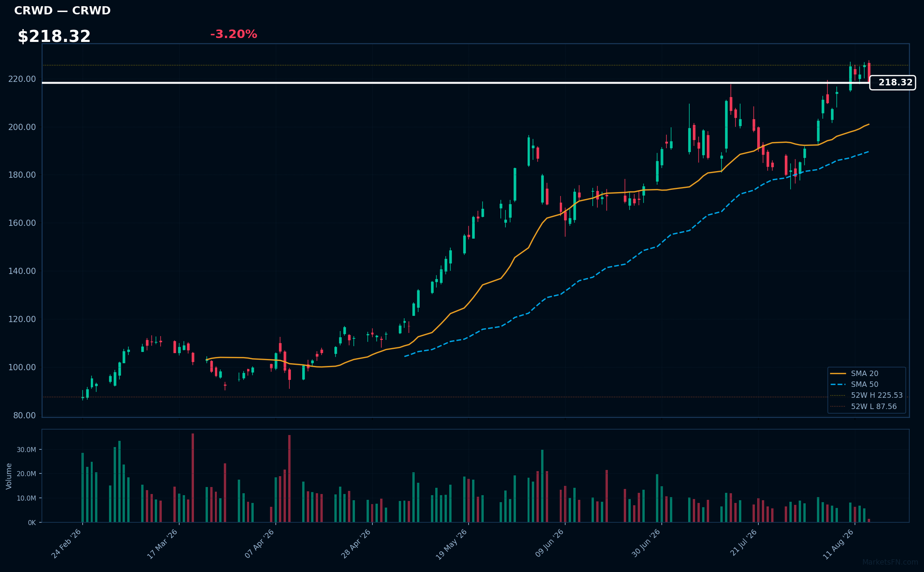Screen dimensions: 924x572
Task: Click the 09 Jun '26 date label
Action: (549, 544)
